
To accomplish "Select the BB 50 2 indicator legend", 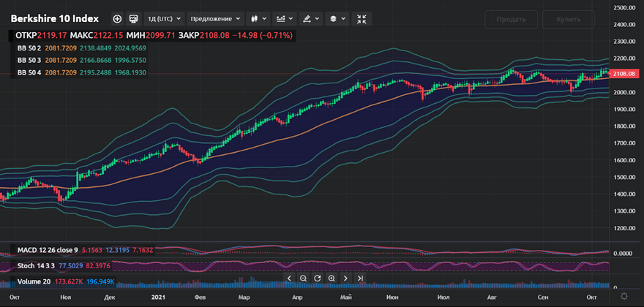I will 29,48.
